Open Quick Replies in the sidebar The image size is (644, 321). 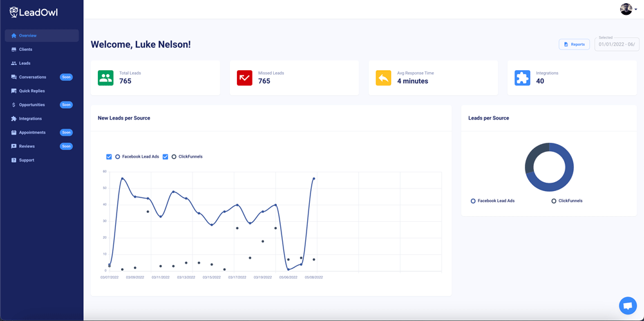point(32,91)
